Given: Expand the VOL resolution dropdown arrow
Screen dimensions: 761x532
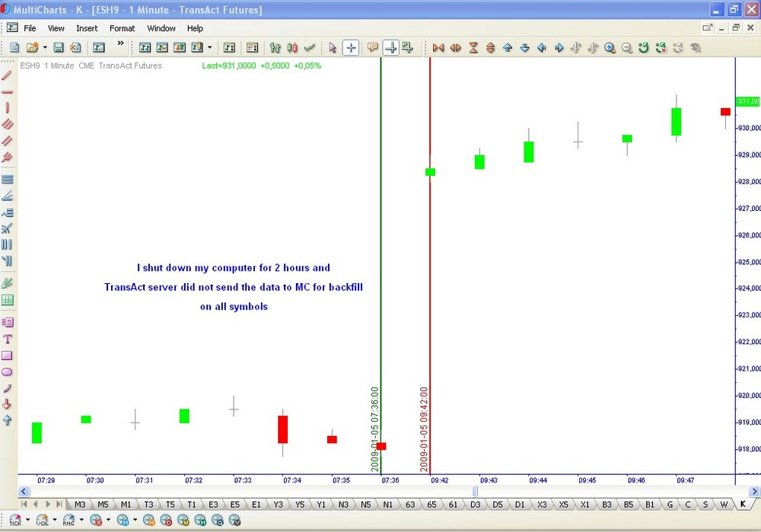Looking at the screenshot, I should pos(54,520).
